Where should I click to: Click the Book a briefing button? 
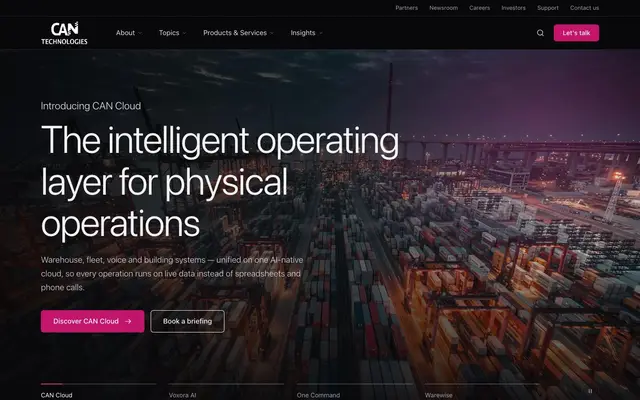pos(187,321)
